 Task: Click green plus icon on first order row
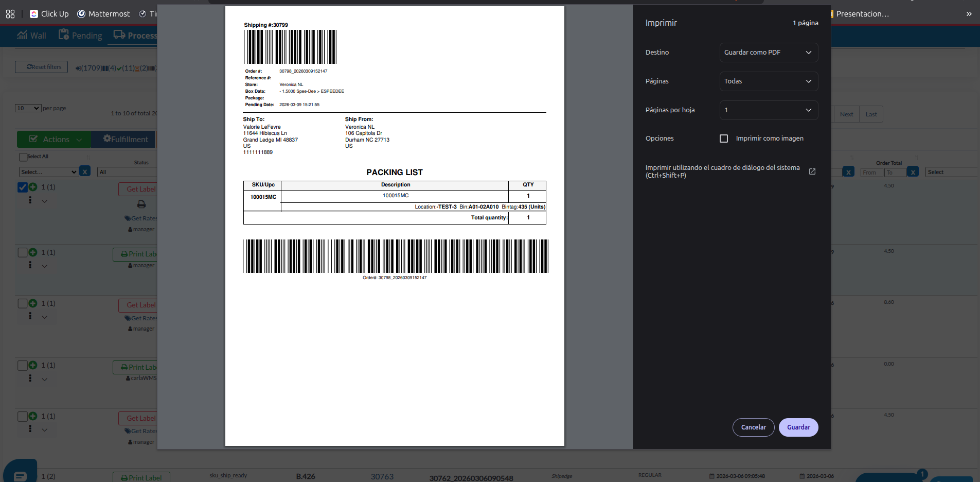tap(33, 187)
